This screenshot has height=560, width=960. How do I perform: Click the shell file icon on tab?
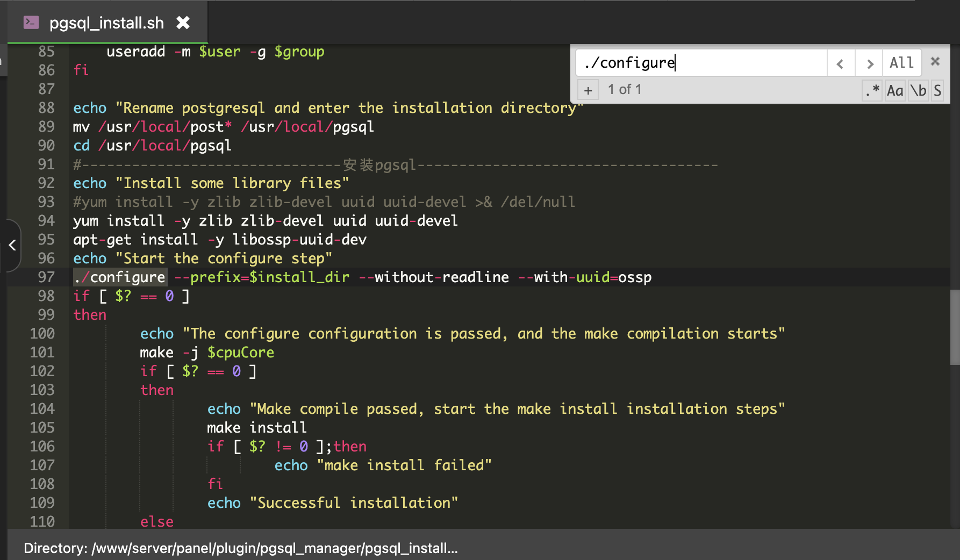click(31, 23)
